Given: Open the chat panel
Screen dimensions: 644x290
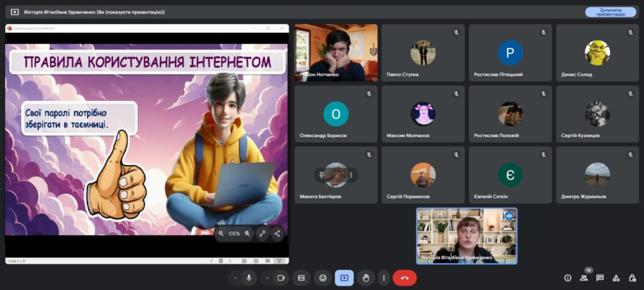Looking at the screenshot, I should click(600, 277).
